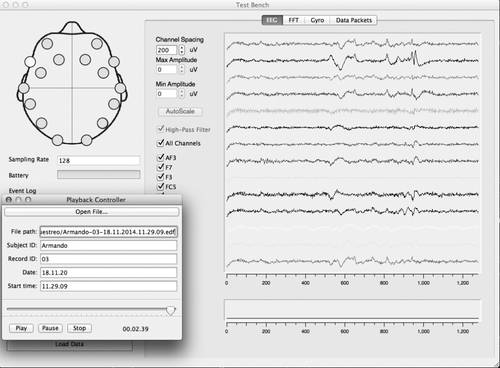
Task: Adjust Min Amplitude stepper arrows
Action: 182,93
